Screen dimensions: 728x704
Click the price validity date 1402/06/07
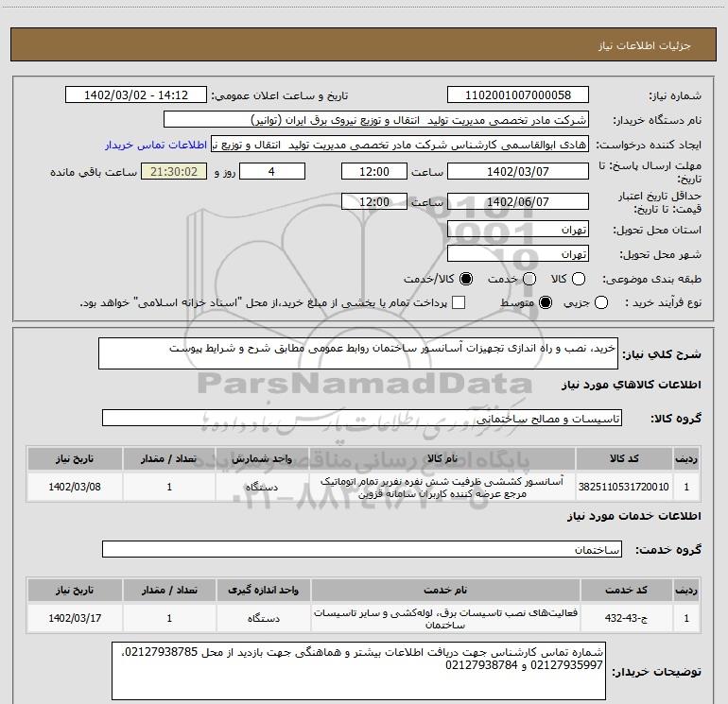pyautogui.click(x=518, y=201)
